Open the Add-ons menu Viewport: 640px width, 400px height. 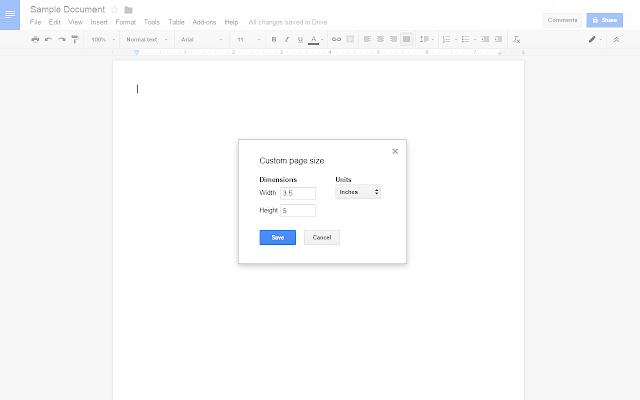pyautogui.click(x=203, y=21)
